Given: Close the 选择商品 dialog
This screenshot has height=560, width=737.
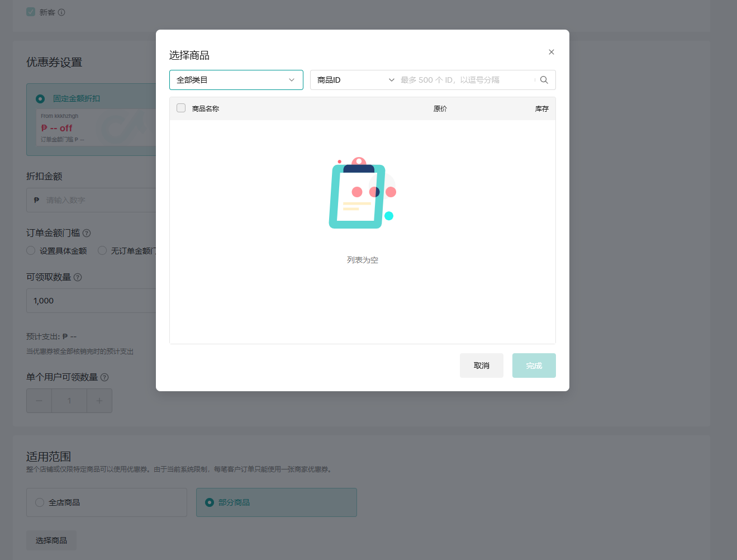Looking at the screenshot, I should coord(551,52).
